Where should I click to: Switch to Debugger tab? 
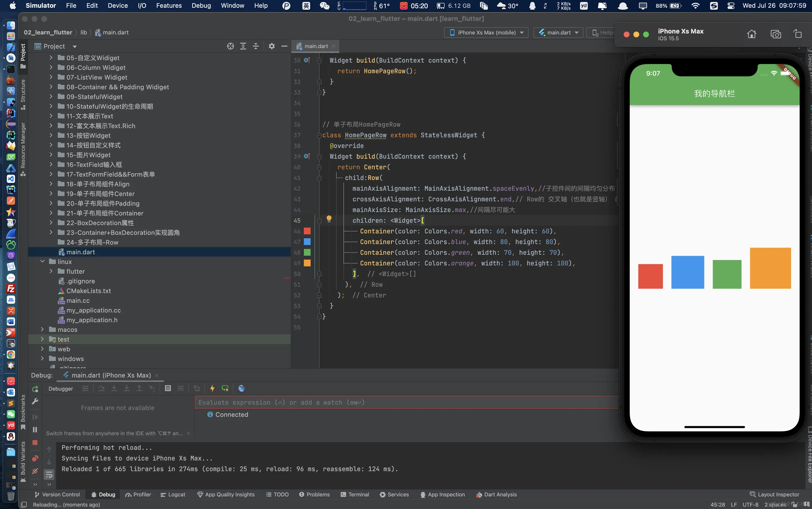[61, 389]
